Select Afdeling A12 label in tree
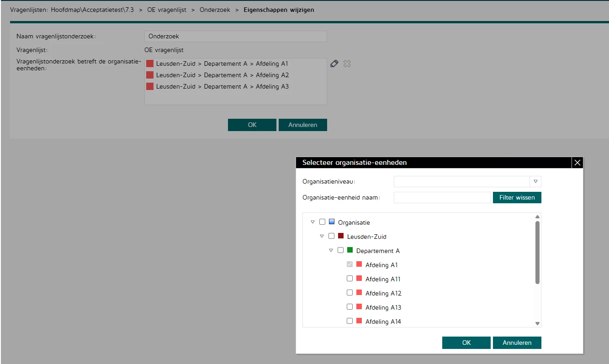609x364 pixels. [x=383, y=293]
